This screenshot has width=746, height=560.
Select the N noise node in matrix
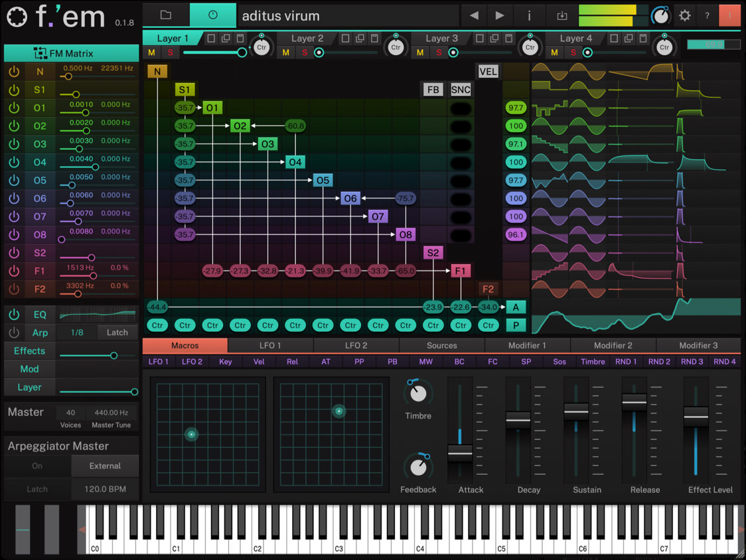[x=157, y=72]
